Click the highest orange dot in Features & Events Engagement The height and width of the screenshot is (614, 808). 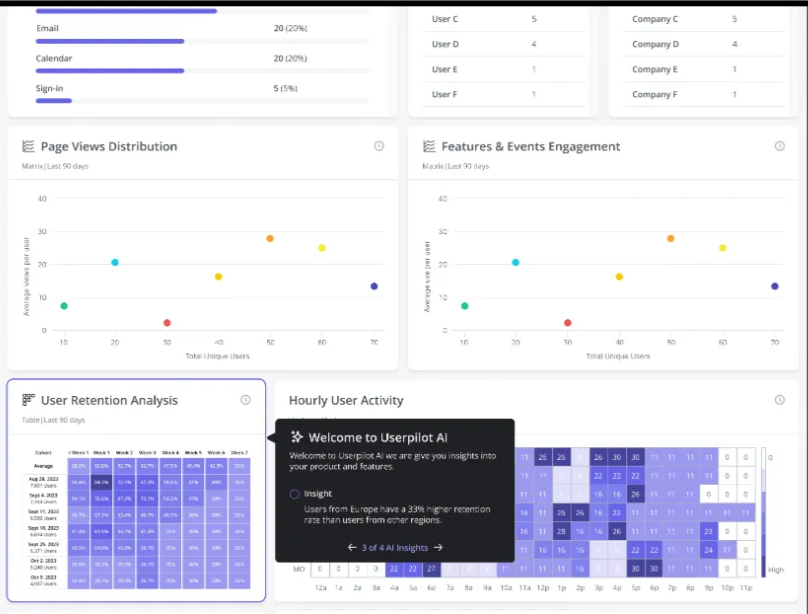coord(670,238)
